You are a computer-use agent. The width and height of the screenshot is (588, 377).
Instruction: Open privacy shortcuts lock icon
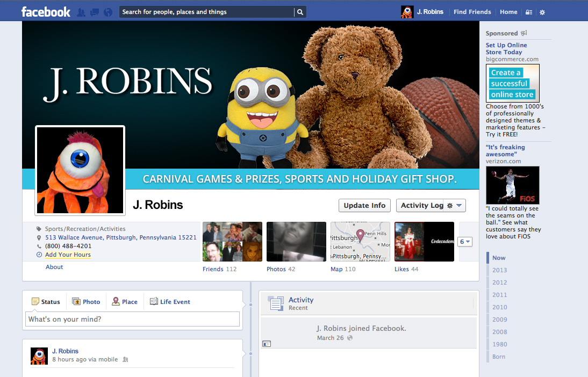(529, 12)
